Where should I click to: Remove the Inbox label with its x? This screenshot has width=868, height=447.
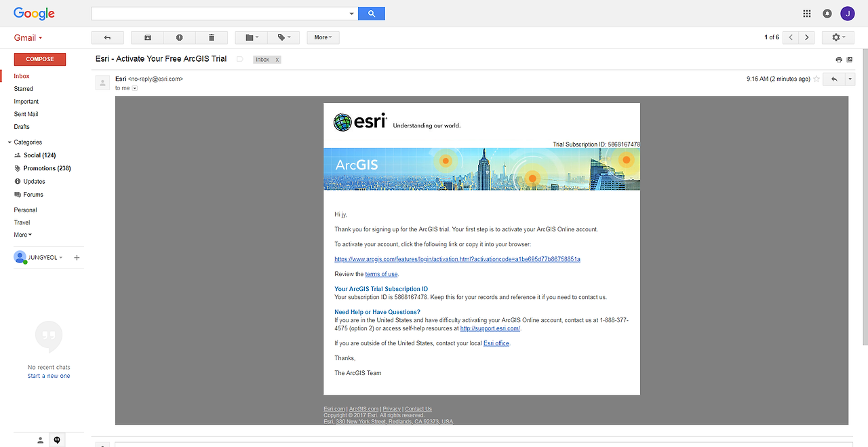tap(277, 60)
